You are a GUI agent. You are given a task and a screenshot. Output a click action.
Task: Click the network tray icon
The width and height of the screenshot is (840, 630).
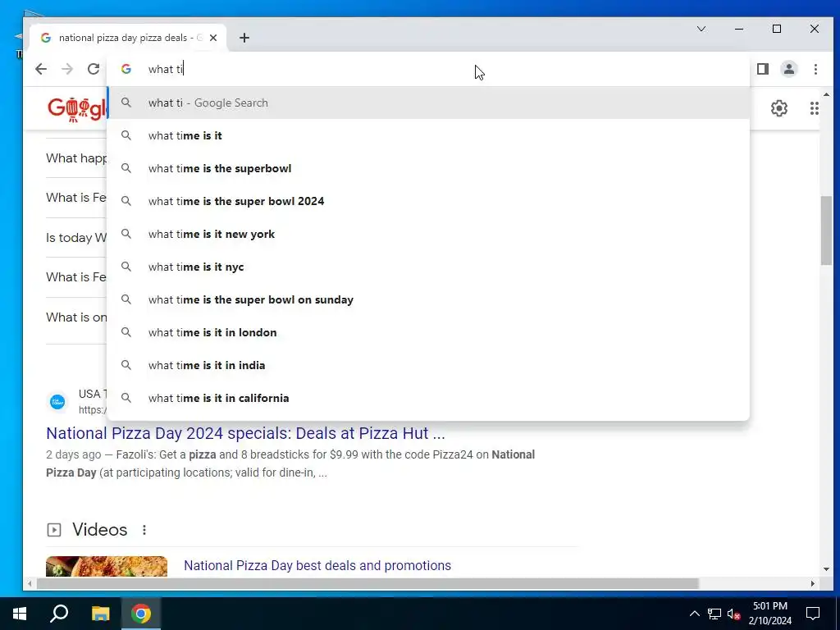coord(714,614)
